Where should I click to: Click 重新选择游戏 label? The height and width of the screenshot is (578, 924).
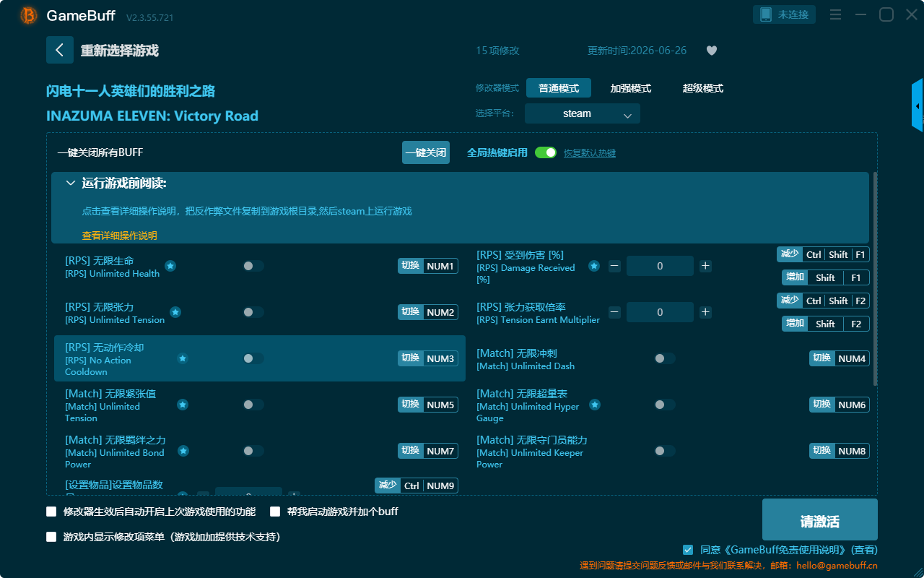pyautogui.click(x=120, y=51)
